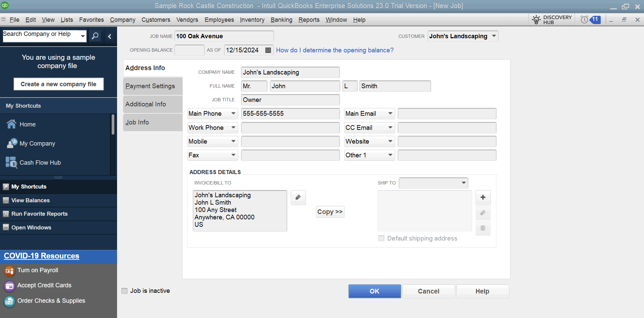Open the Reports menu

point(309,20)
